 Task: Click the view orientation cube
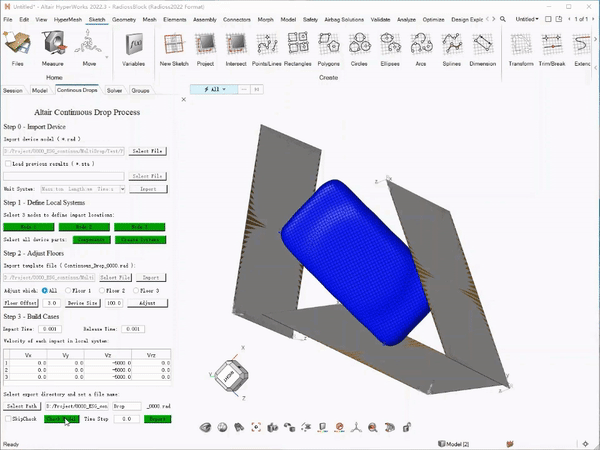231,375
